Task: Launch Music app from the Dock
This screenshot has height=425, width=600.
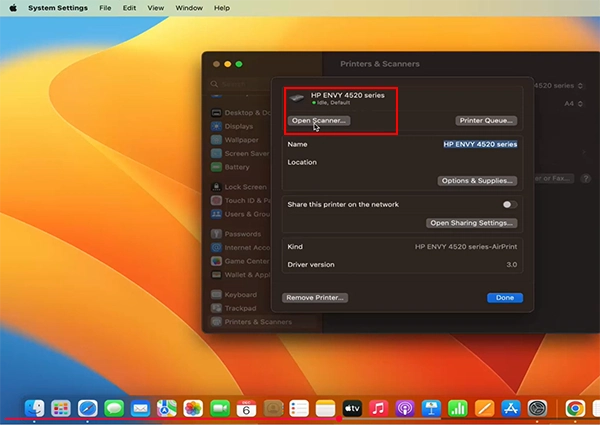Action: point(378,408)
